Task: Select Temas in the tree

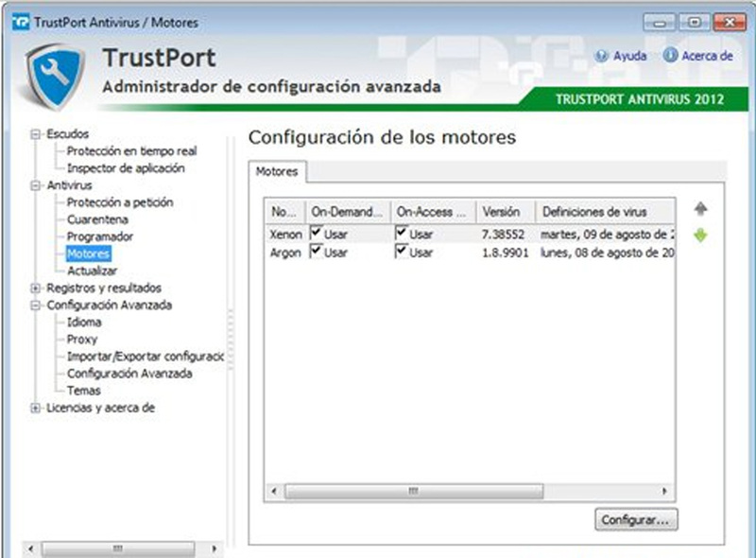Action: click(x=84, y=391)
